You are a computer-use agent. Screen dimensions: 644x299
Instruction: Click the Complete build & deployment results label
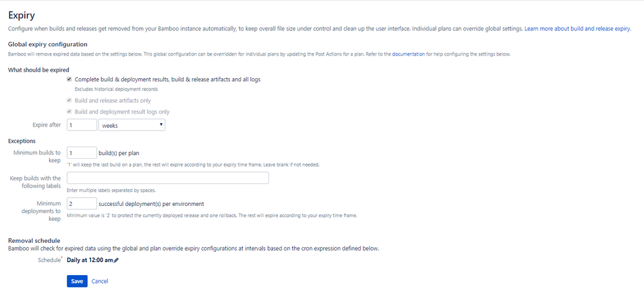coord(168,79)
